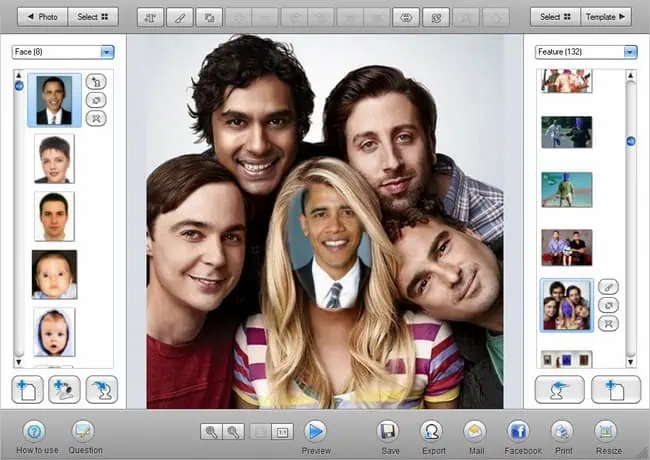Screen dimensions: 650x460
Task: Click the face list scroll up arrow
Action: point(19,75)
